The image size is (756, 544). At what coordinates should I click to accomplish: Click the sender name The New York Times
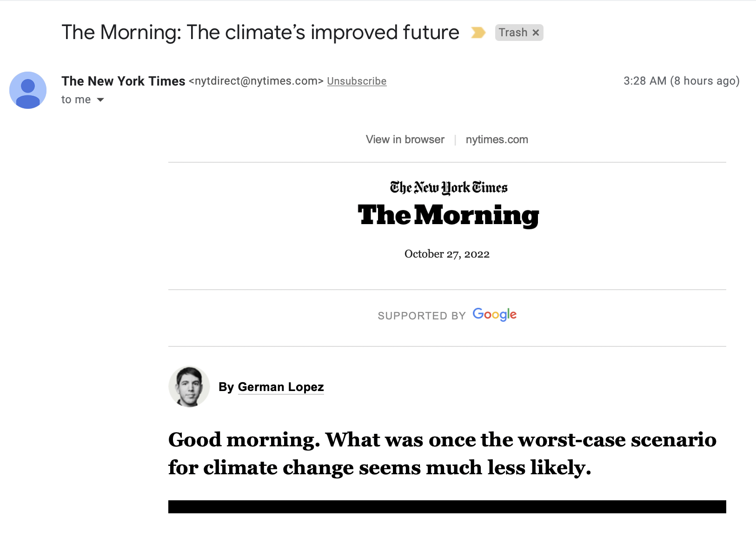123,81
